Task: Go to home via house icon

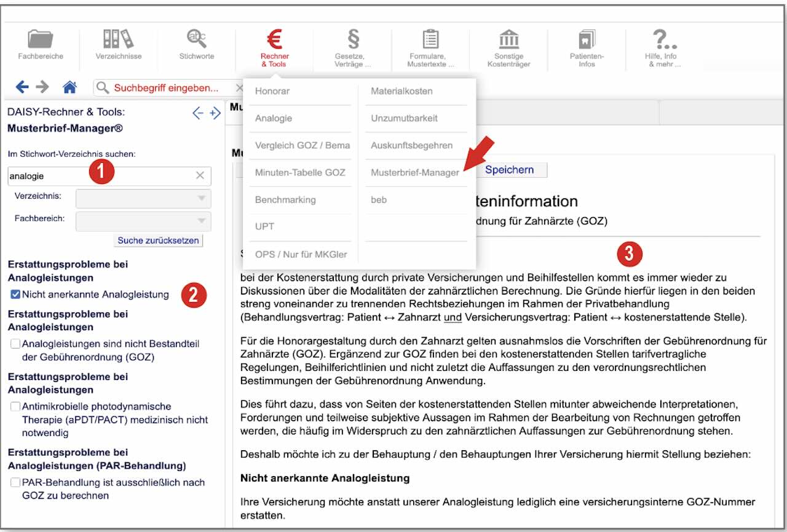Action: pos(69,87)
